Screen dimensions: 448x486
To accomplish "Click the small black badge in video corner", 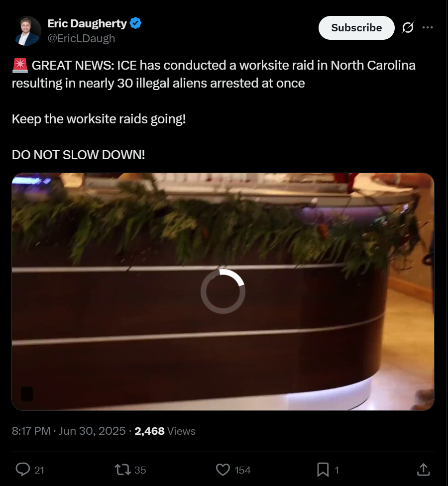I will 27,394.
